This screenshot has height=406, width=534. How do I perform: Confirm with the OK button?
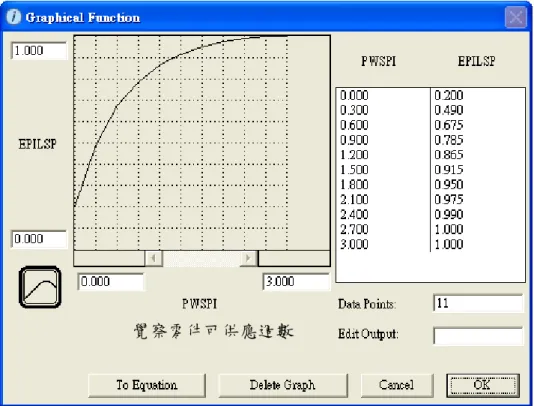[483, 385]
